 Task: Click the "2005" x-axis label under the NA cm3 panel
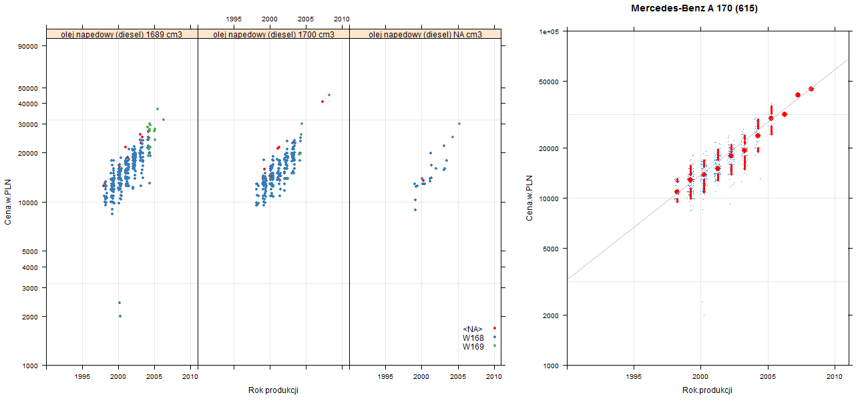click(457, 378)
